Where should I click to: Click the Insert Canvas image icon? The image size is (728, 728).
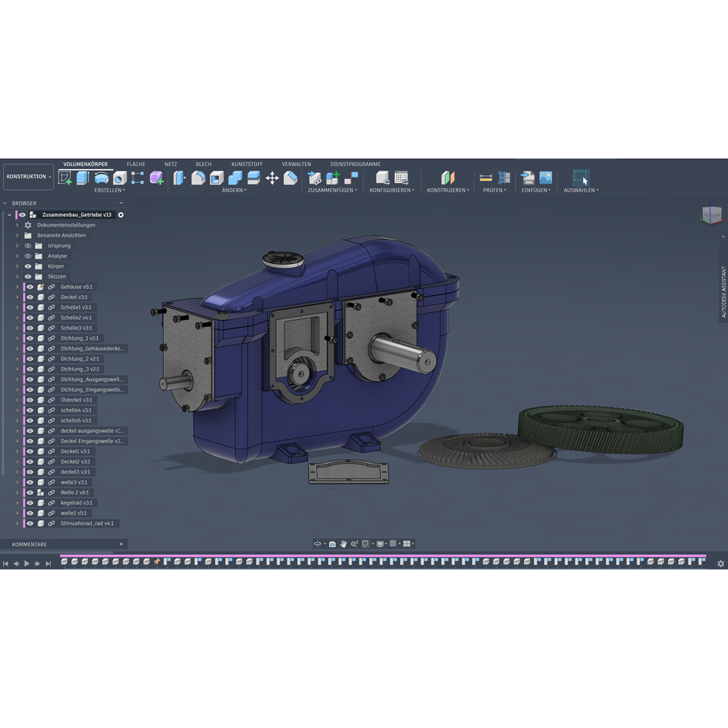[x=546, y=177]
